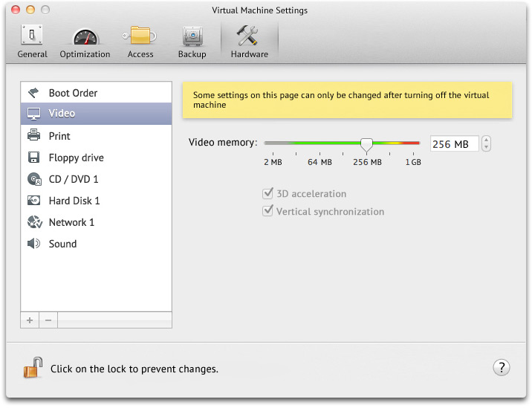
Task: Open the General settings tab
Action: (x=32, y=42)
